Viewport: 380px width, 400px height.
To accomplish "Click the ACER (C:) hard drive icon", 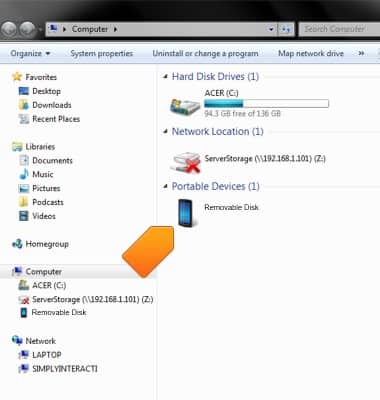I will (185, 106).
